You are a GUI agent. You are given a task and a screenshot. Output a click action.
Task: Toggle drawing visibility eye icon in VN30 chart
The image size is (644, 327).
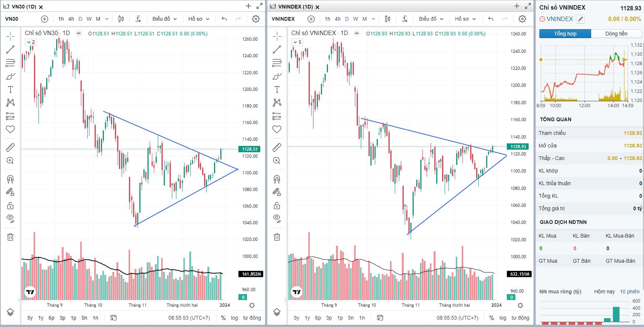click(10, 218)
